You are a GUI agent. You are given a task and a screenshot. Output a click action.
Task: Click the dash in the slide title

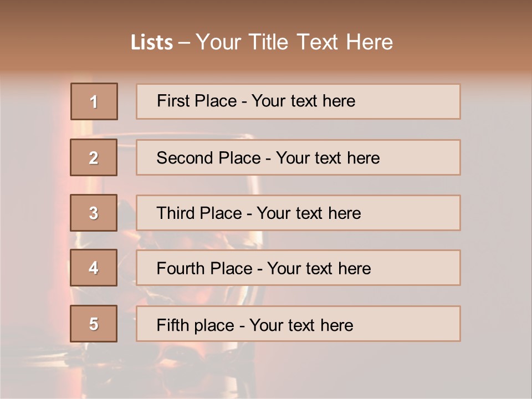click(184, 43)
